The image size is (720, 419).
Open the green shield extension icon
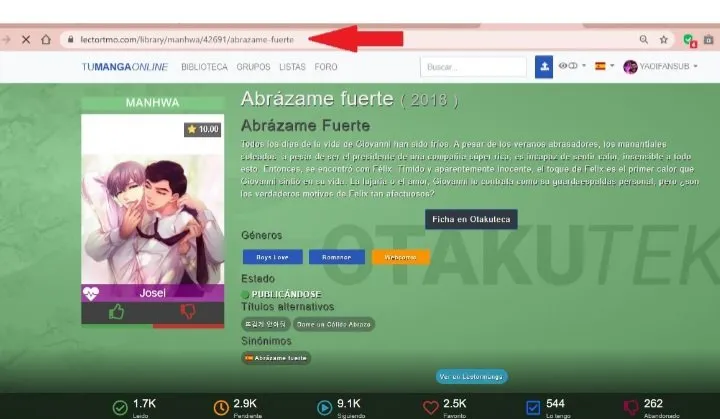coord(689,40)
